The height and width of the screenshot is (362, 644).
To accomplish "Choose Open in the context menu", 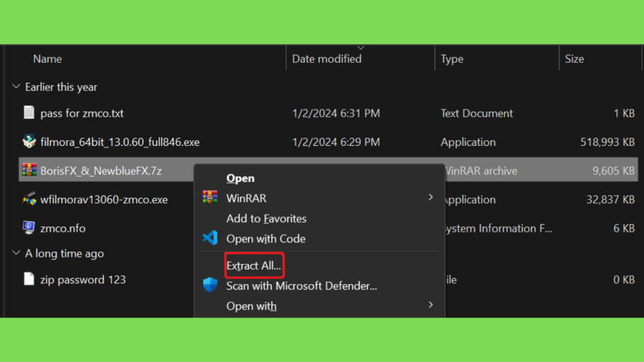I will point(240,178).
